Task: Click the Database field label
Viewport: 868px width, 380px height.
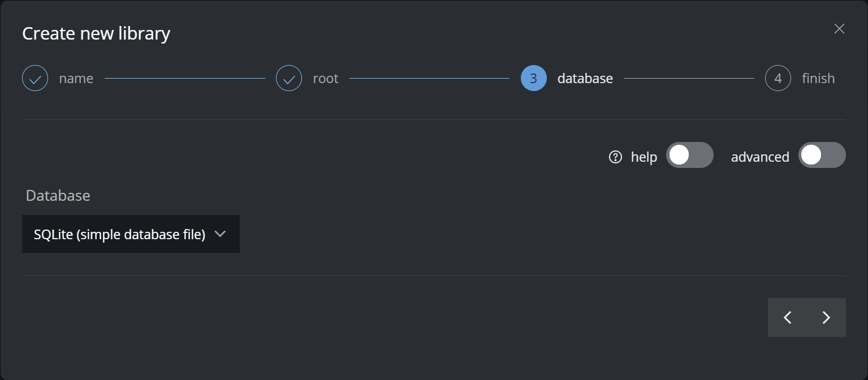Action: (58, 196)
